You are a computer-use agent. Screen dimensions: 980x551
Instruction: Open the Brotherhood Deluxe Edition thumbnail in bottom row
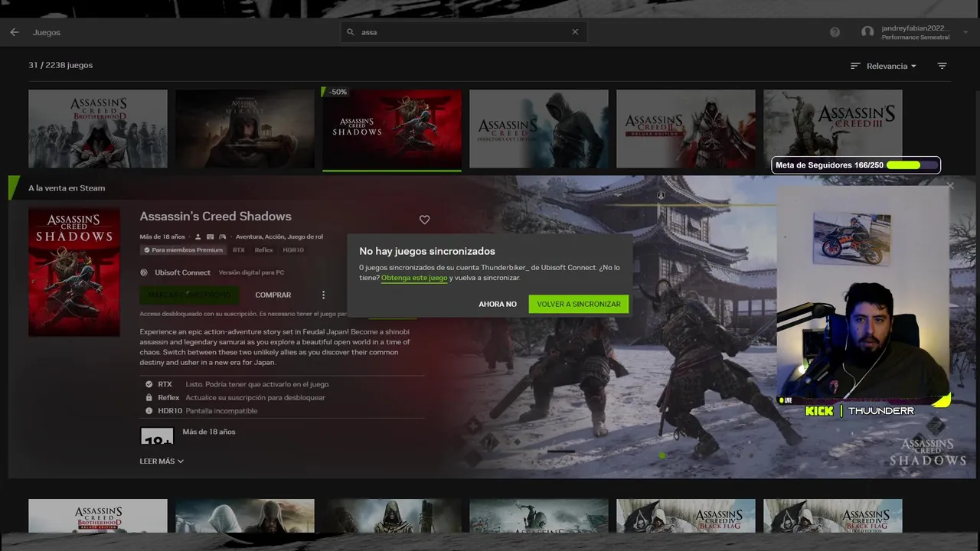pos(98,516)
